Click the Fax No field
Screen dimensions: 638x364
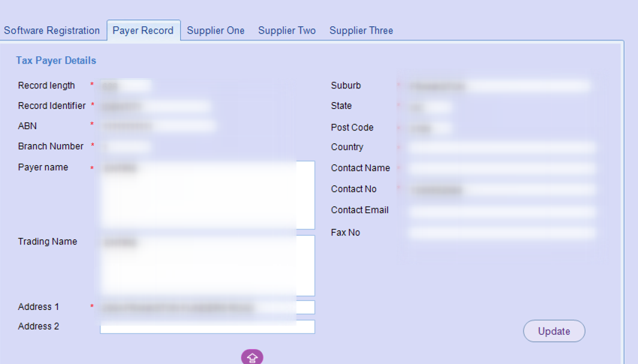point(501,233)
